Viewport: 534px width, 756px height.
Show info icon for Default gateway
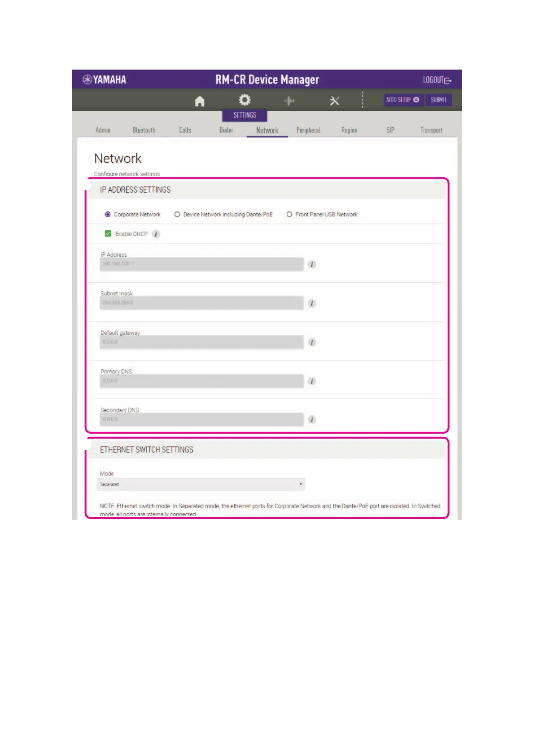312,342
